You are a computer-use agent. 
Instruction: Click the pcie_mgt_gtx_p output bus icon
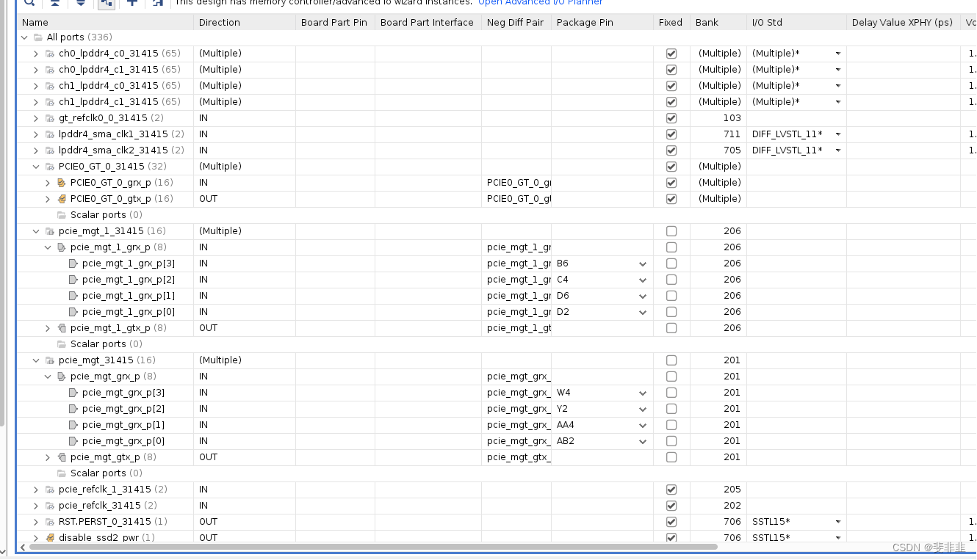62,457
